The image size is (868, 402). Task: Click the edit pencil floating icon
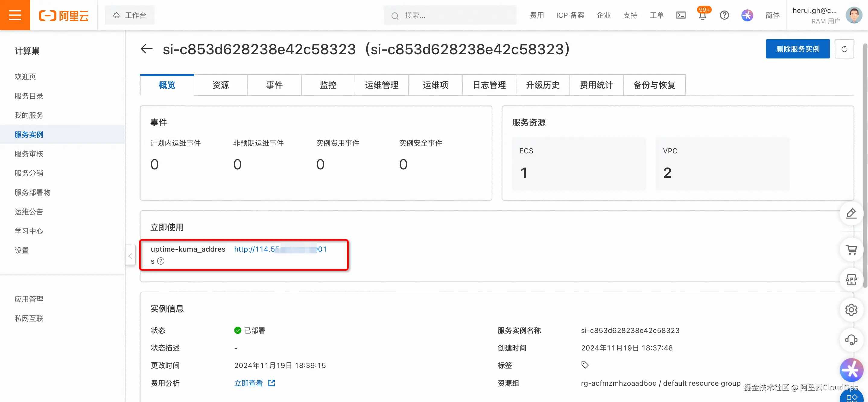point(851,213)
